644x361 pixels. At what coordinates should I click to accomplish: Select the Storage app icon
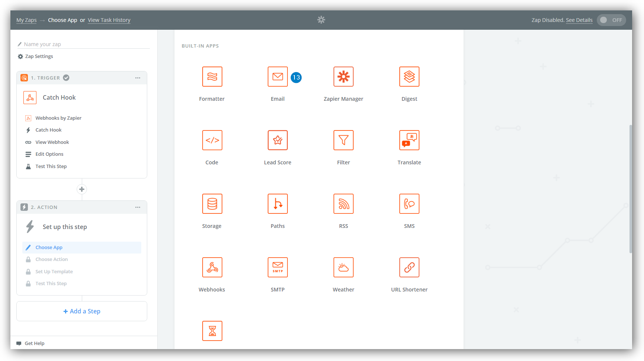pyautogui.click(x=212, y=204)
